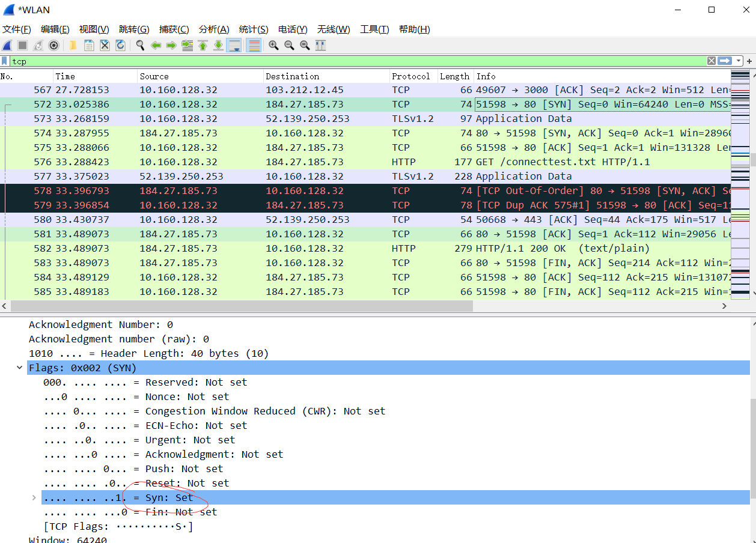The width and height of the screenshot is (756, 543).
Task: Click the reload capture file icon
Action: (120, 45)
